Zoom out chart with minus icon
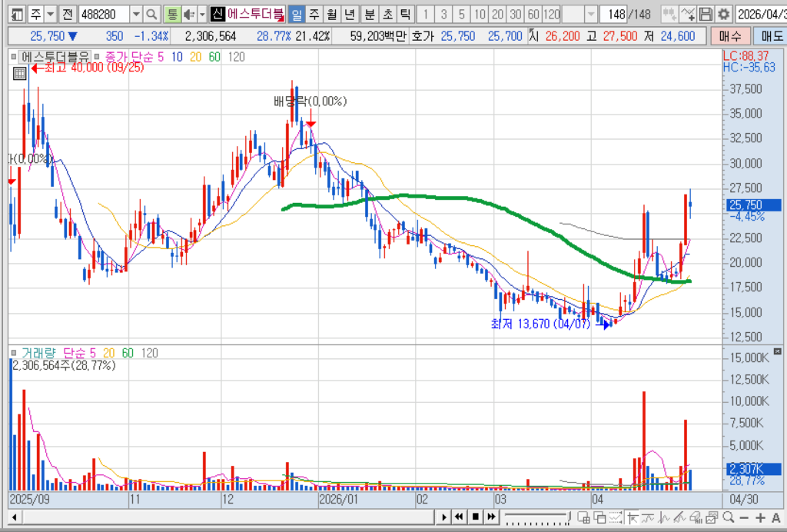The height and width of the screenshot is (532, 787). click(x=744, y=517)
